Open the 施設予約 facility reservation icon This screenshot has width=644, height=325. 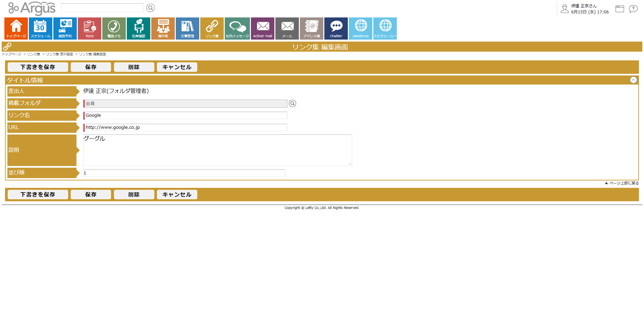point(65,29)
